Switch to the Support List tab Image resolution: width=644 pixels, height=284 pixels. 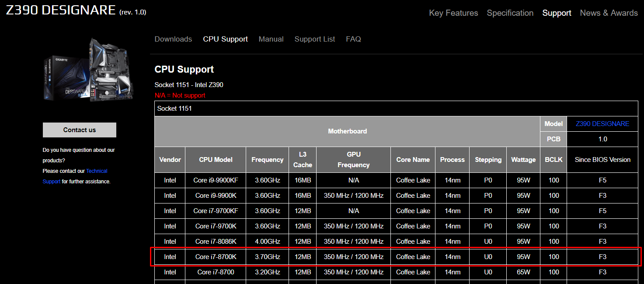315,39
